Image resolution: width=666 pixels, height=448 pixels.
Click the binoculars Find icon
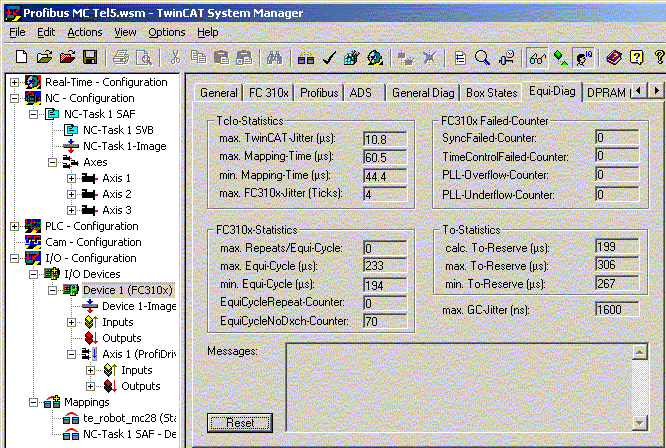click(274, 57)
